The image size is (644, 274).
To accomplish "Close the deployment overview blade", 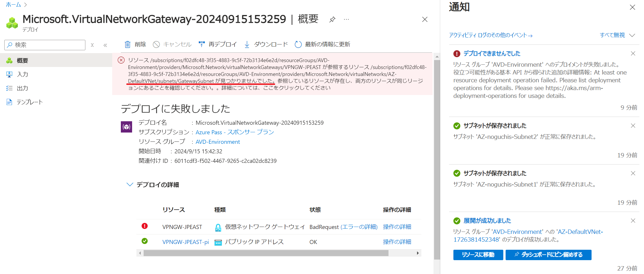I will [x=425, y=19].
